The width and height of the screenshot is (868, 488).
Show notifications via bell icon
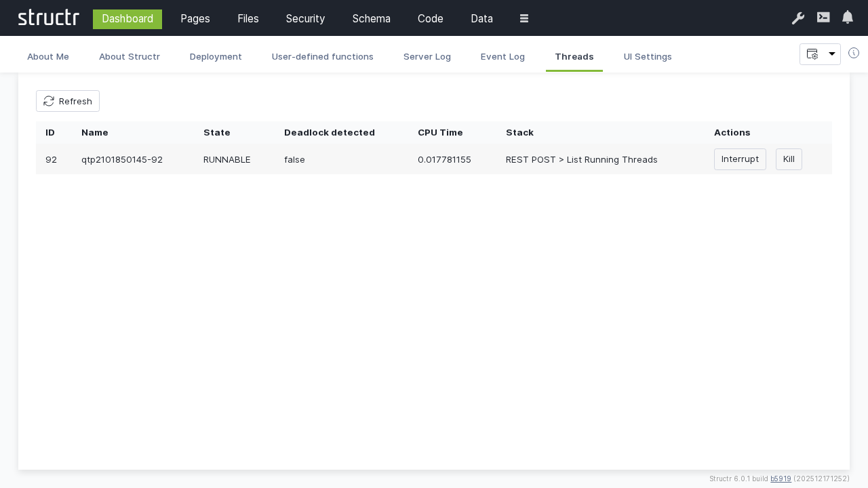click(848, 18)
